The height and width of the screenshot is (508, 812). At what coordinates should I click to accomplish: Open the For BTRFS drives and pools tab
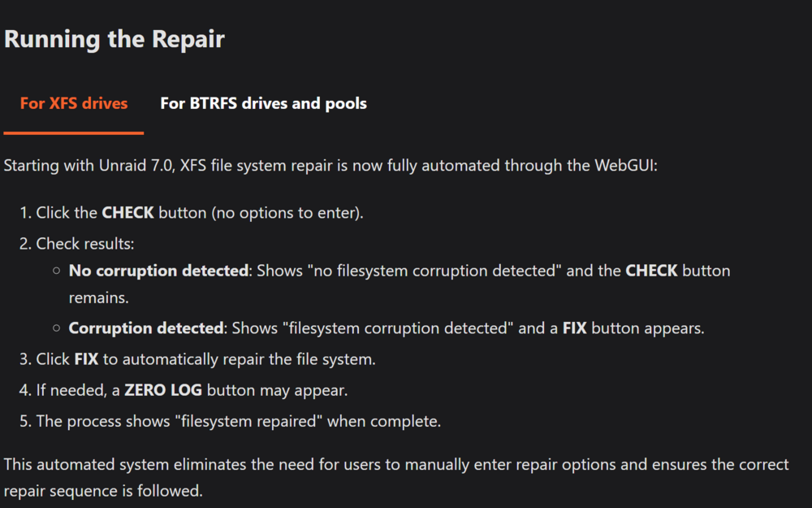tap(263, 103)
